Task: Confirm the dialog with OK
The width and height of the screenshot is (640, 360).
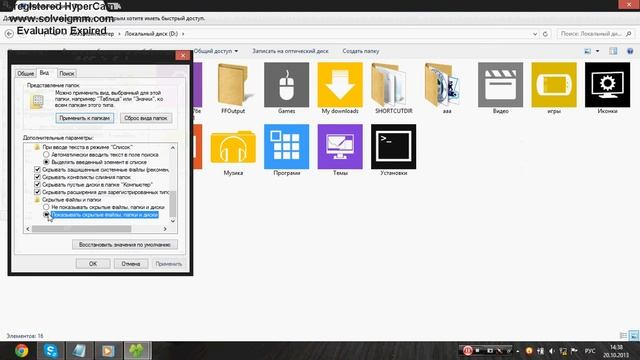Action: pos(93,264)
